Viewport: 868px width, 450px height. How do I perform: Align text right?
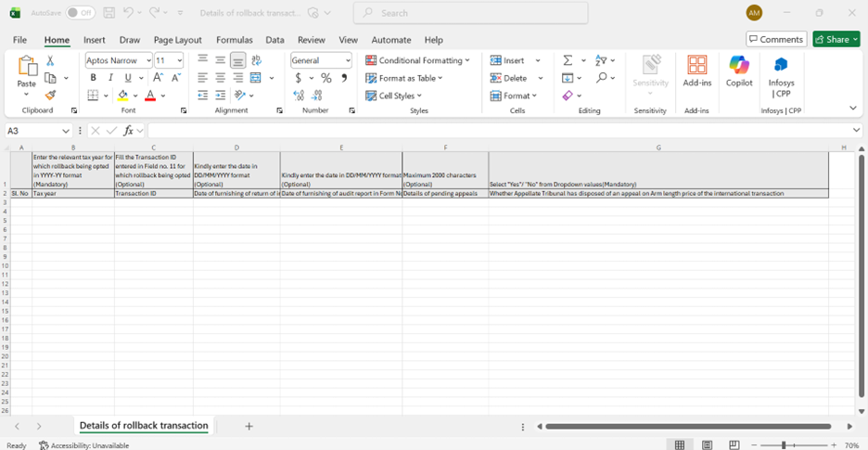tap(238, 78)
